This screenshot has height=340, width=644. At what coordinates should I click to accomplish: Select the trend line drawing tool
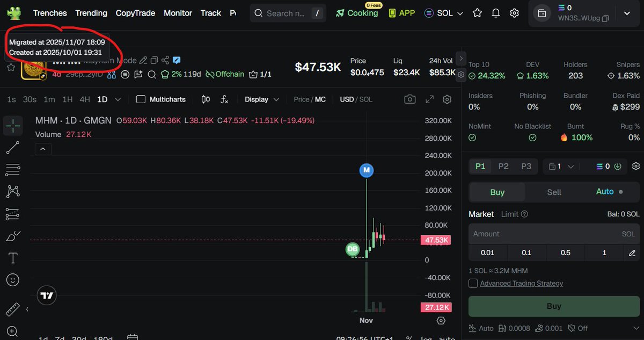click(x=13, y=148)
